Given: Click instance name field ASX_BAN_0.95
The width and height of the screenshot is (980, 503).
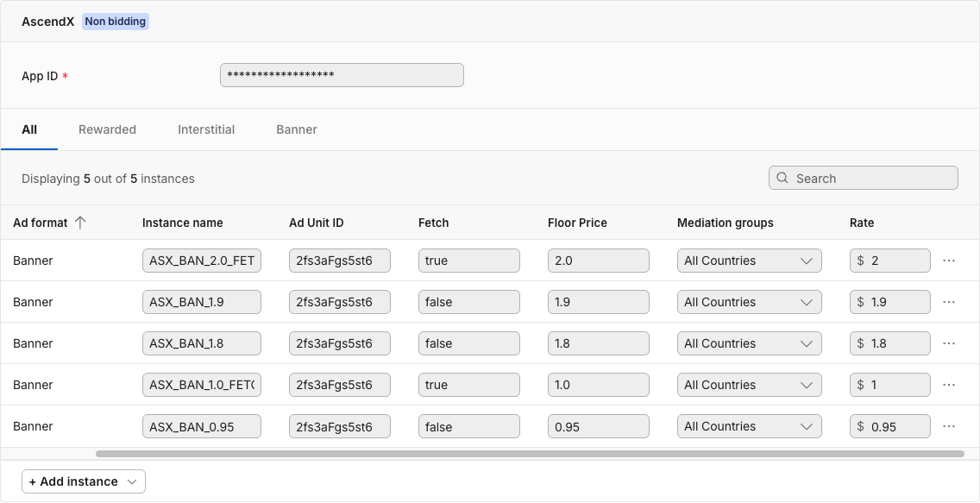Looking at the screenshot, I should coord(201,426).
